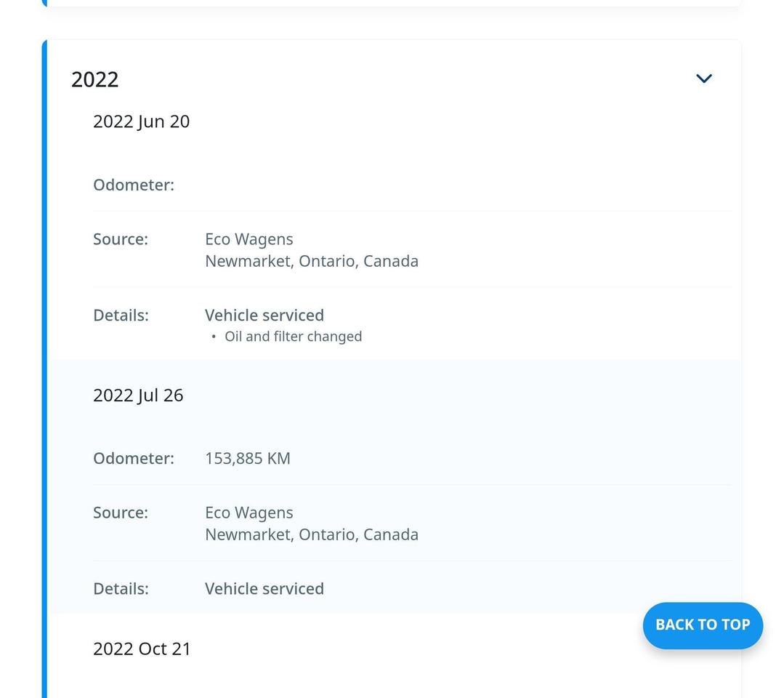This screenshot has height=698, width=784.
Task: Click the BACK TO TOP button
Action: 703,625
